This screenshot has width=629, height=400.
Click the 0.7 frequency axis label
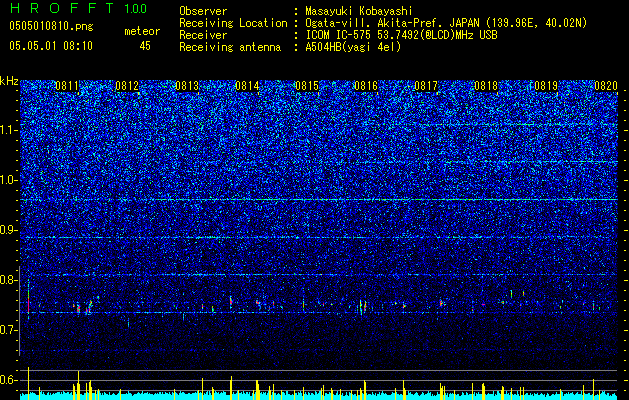click(x=9, y=330)
